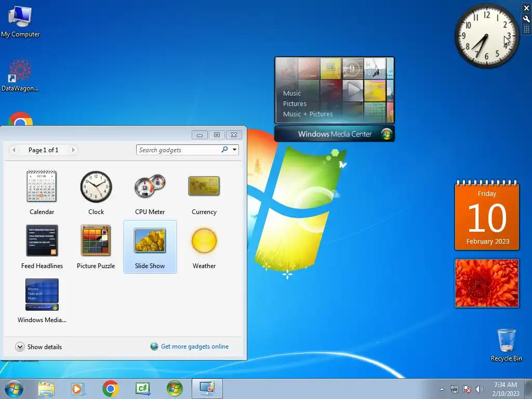Switch to the Desktop Gadget Gallery taskbar button

coord(207,389)
